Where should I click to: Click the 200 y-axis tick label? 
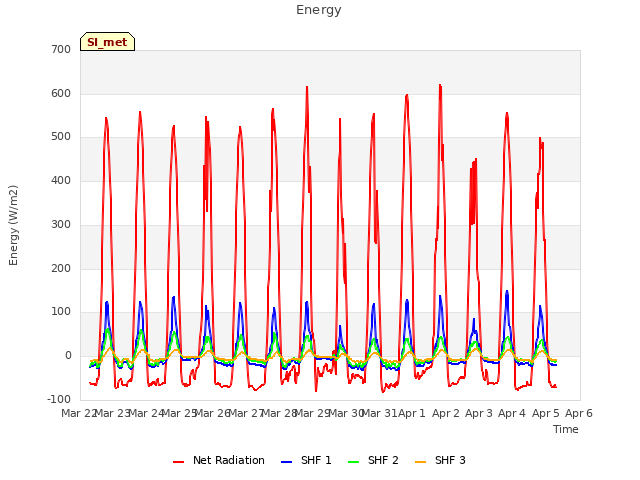[61, 268]
